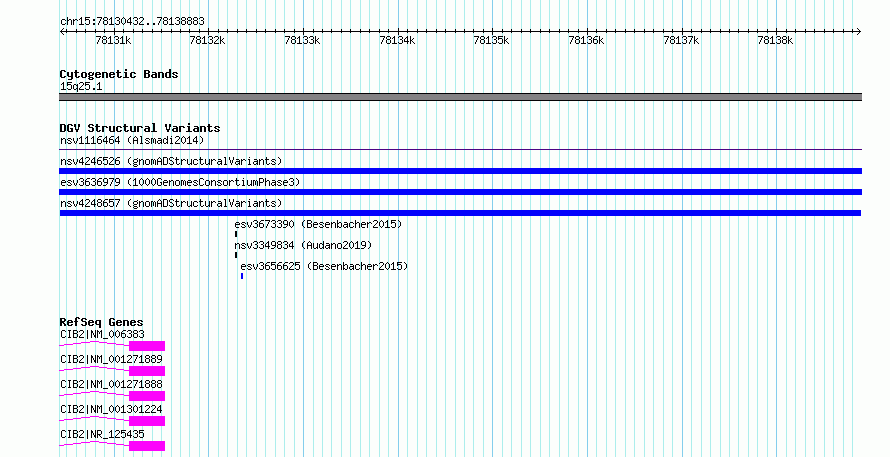Viewport: 890px width, 457px height.
Task: Open the CIB2|NM_001301224 transcript label
Action: pyautogui.click(x=111, y=409)
